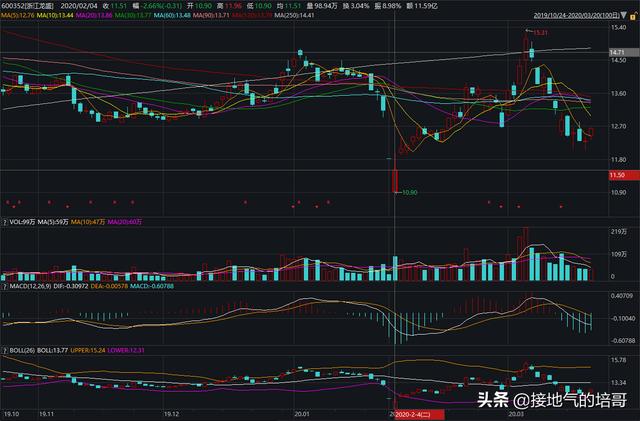Screen dimensions: 640x421
Task: Select the DIF:-0.30972 value
Action: point(71,286)
